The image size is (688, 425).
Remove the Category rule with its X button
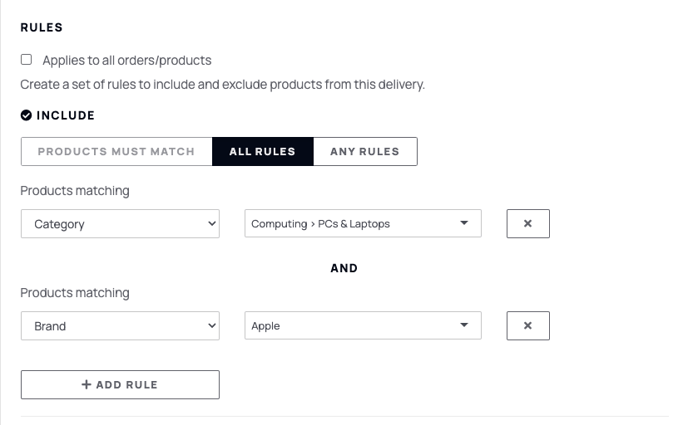pyautogui.click(x=528, y=224)
